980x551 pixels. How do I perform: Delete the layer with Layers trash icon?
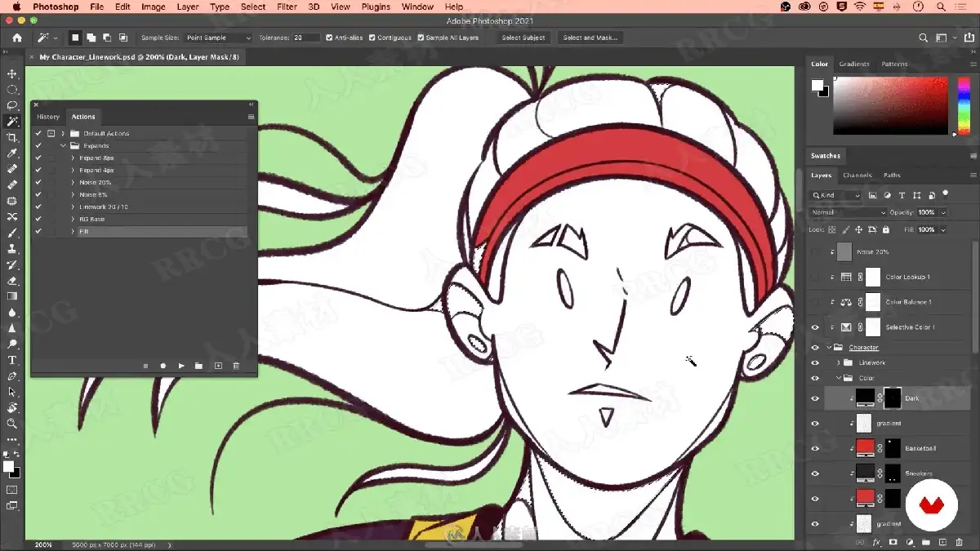959,542
